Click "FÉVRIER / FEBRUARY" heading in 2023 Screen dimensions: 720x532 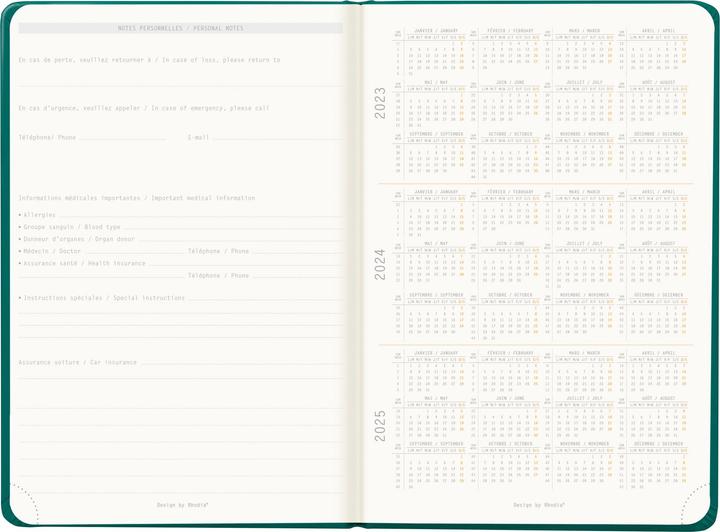[x=510, y=31]
